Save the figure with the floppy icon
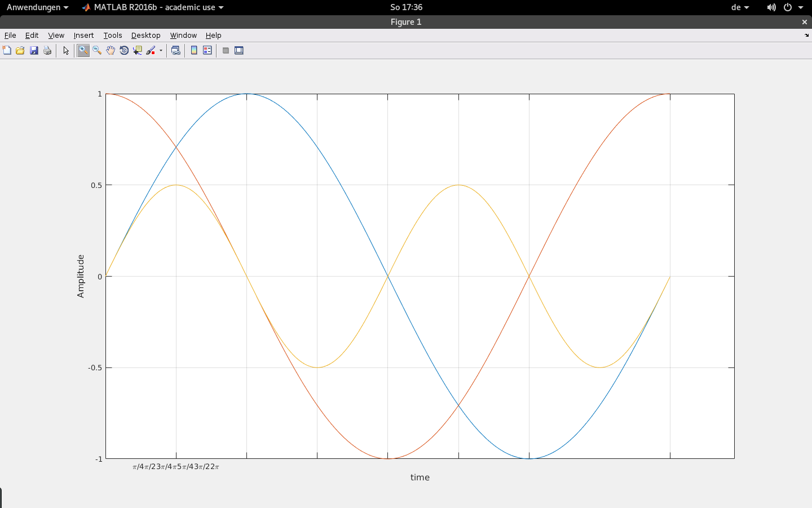 point(34,50)
